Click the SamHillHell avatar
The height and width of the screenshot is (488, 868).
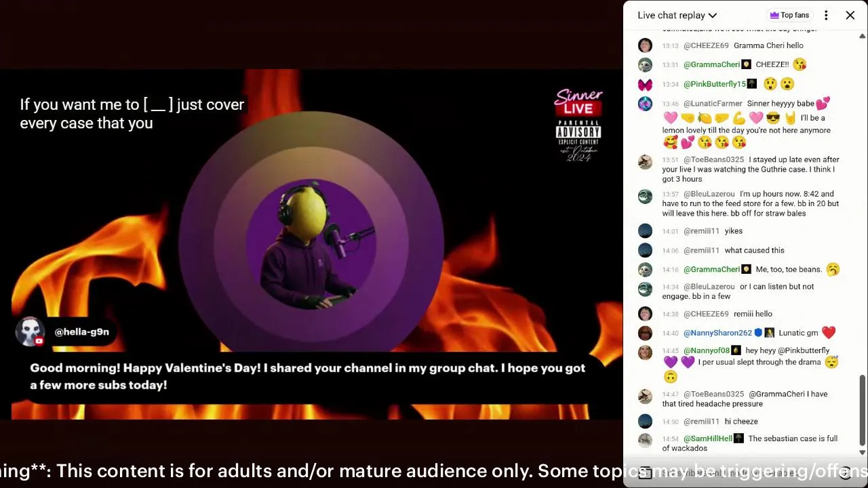pos(645,441)
